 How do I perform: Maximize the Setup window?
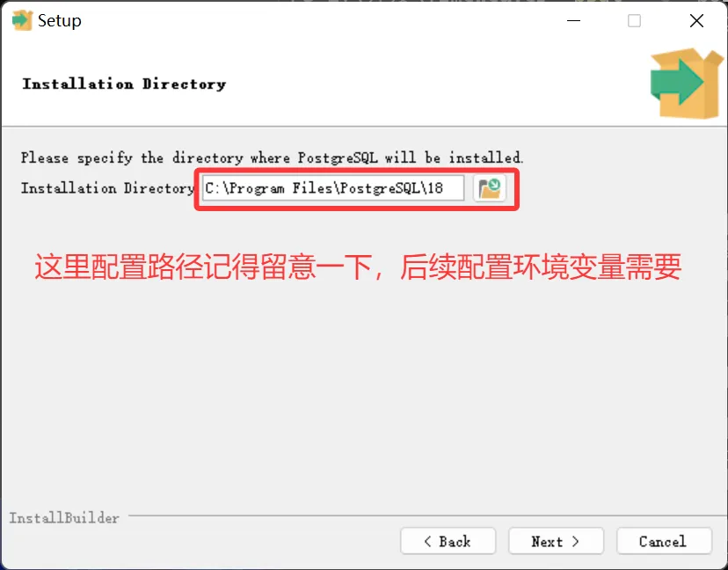634,21
